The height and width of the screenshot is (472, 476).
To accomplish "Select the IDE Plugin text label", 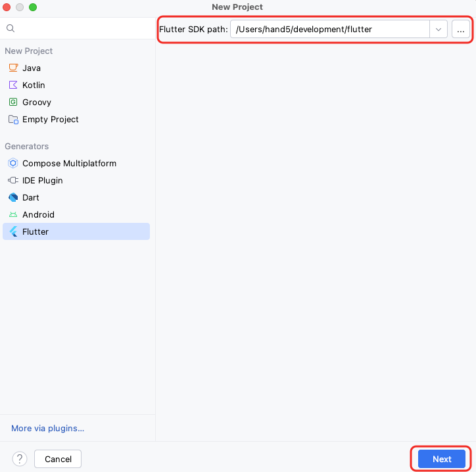I will coord(43,180).
